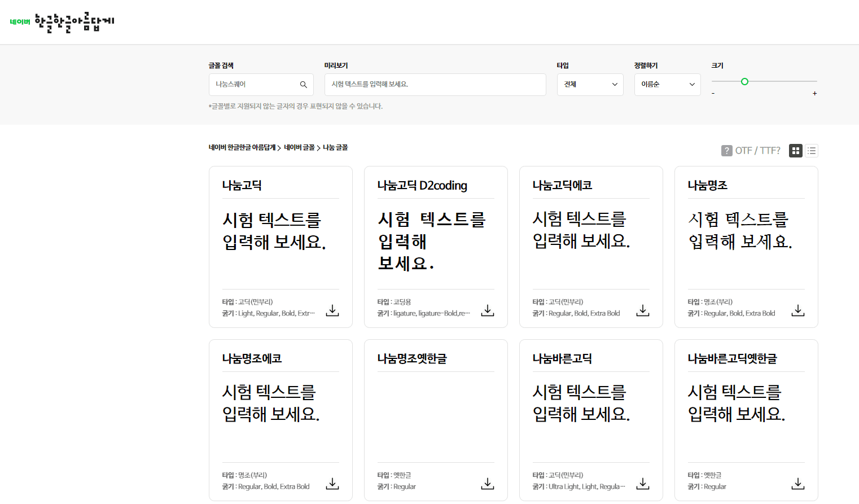
Task: Open the 나눔바른고딕옛한글 card title
Action: click(x=733, y=359)
